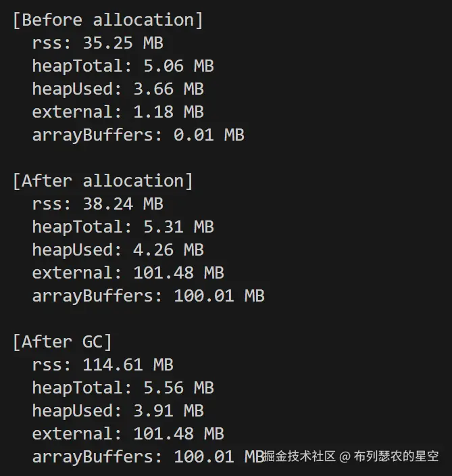Click arrayBuffers 100.01 MB under After allocation
The width and height of the screenshot is (452, 476).
pos(148,296)
